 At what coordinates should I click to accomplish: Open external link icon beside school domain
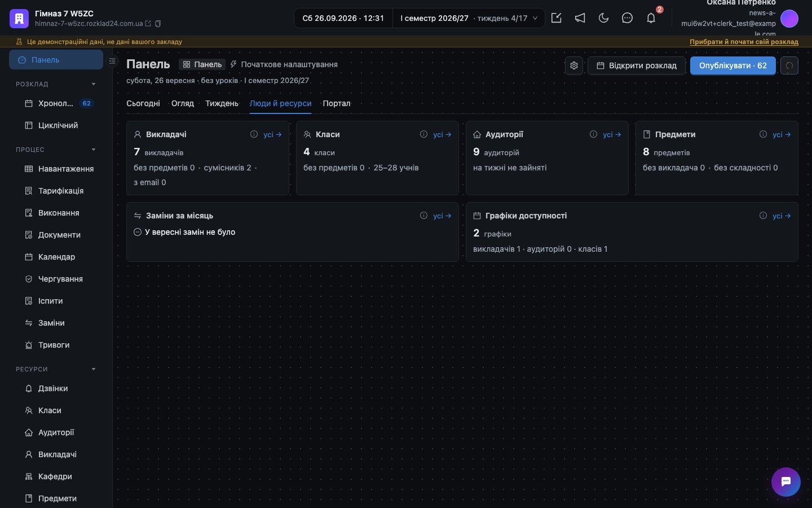click(148, 24)
